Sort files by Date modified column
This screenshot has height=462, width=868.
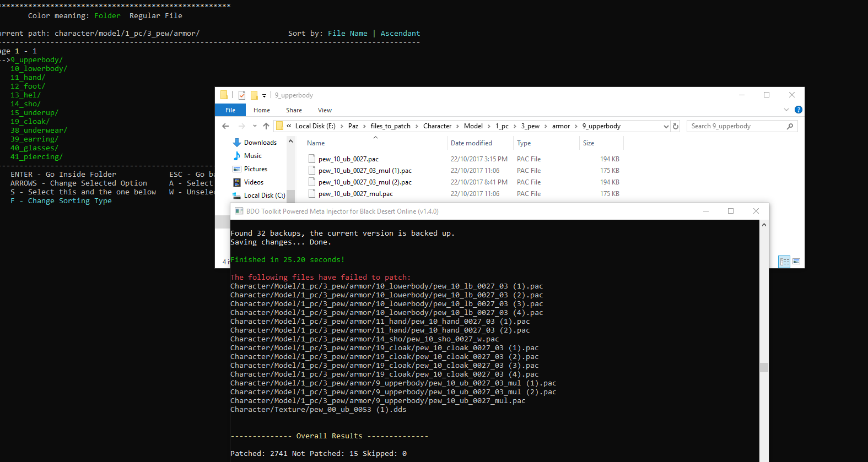[471, 143]
